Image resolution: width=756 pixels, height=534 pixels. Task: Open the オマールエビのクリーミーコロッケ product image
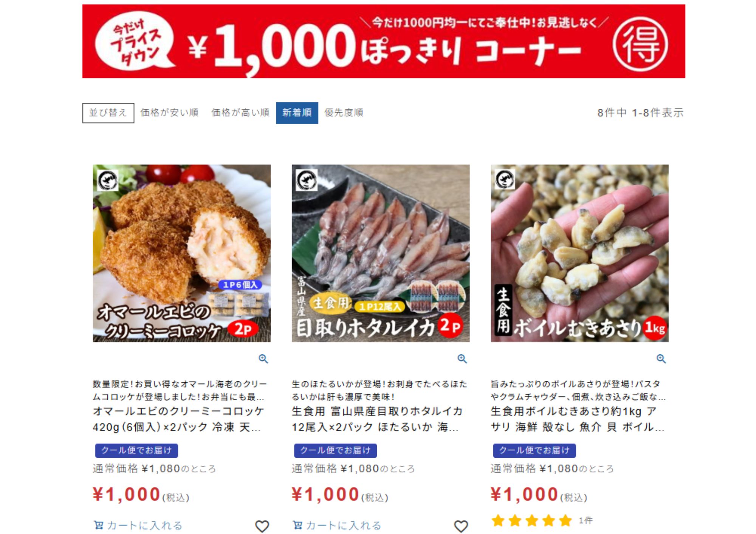coord(182,253)
